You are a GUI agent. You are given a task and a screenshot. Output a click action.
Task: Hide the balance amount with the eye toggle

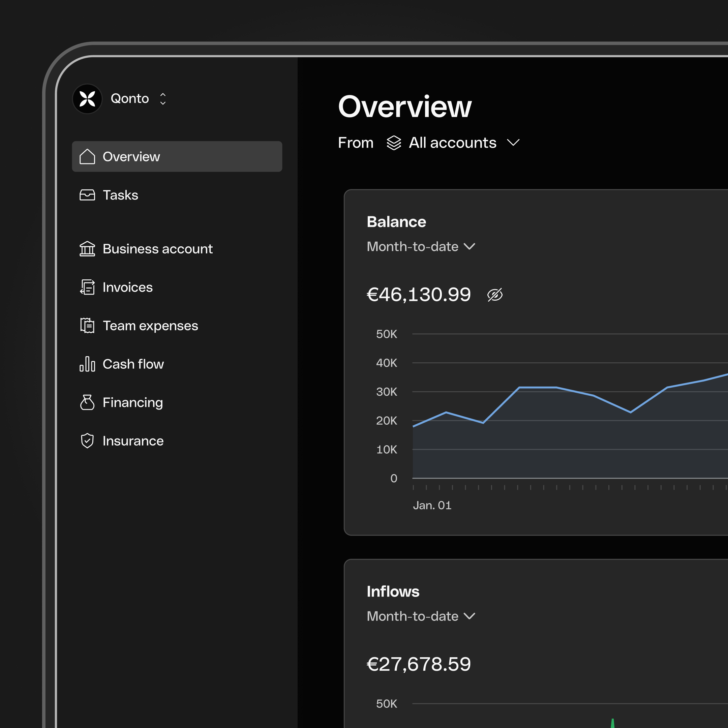click(495, 294)
